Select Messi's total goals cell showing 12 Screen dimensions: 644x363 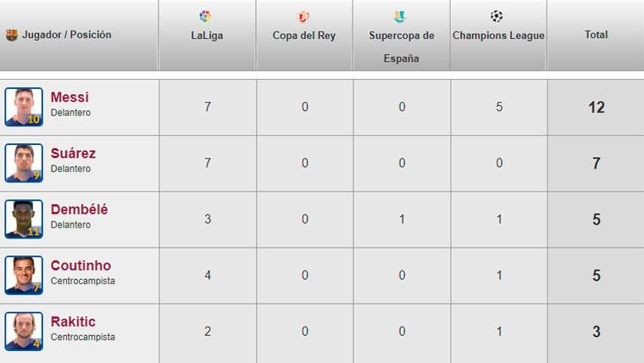pos(596,108)
